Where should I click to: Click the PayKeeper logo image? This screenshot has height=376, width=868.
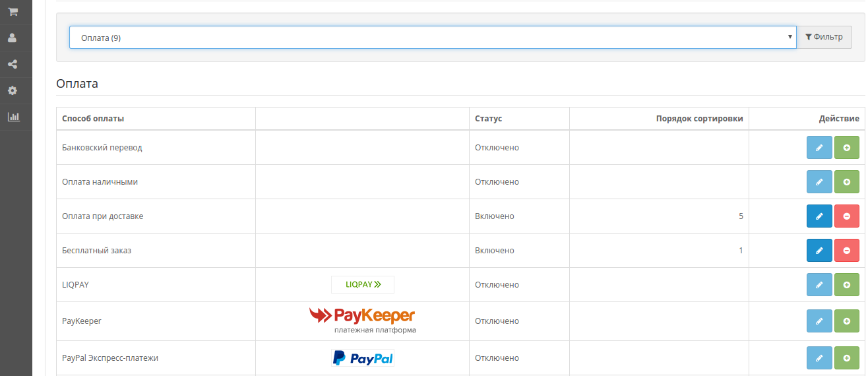pyautogui.click(x=362, y=320)
